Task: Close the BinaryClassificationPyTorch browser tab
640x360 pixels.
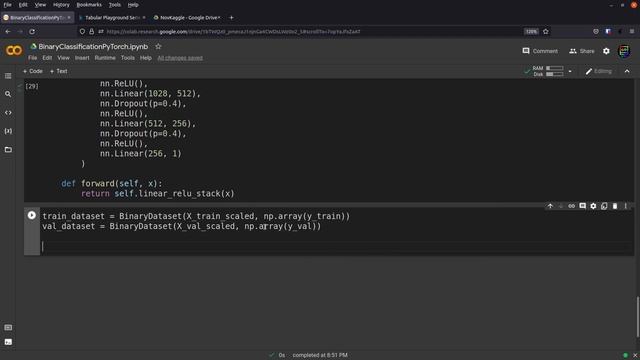Action: click(x=69, y=18)
